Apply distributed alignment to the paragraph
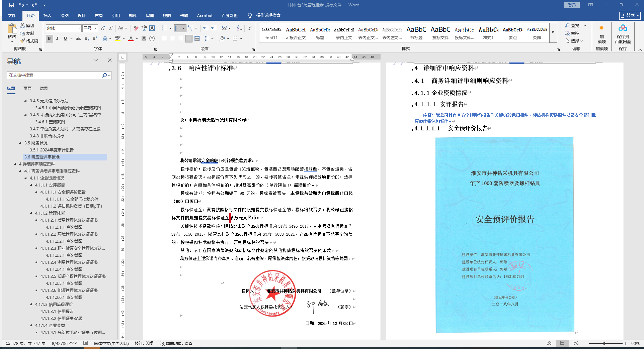The width and height of the screenshot is (644, 349). (197, 38)
